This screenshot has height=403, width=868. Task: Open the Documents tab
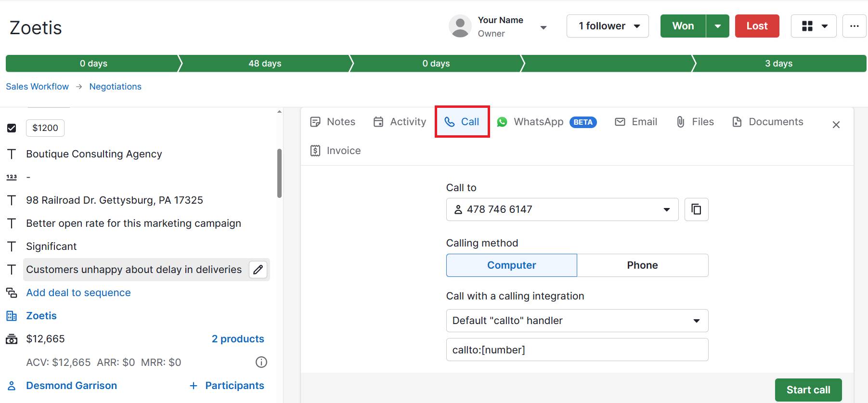pyautogui.click(x=767, y=122)
